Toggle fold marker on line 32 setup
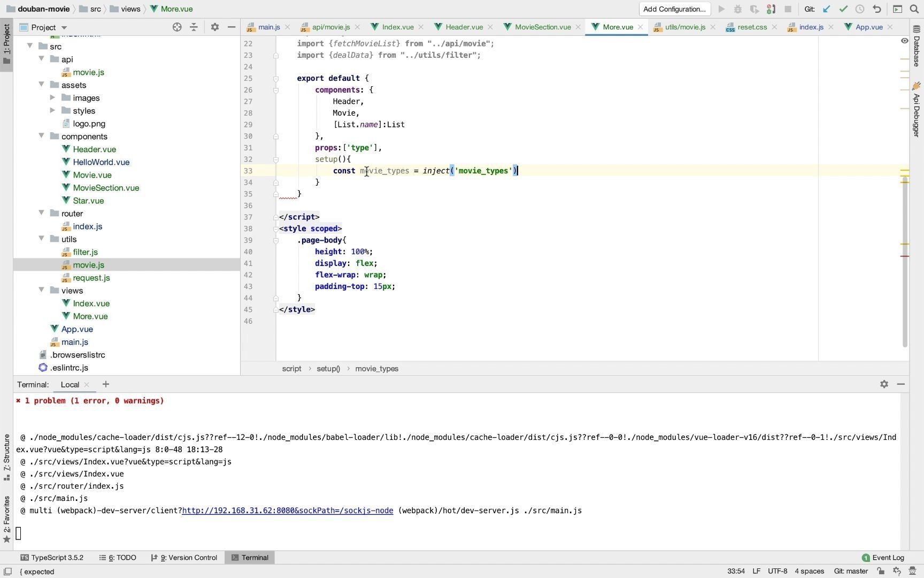Screen dimensions: 924x578 tap(276, 159)
